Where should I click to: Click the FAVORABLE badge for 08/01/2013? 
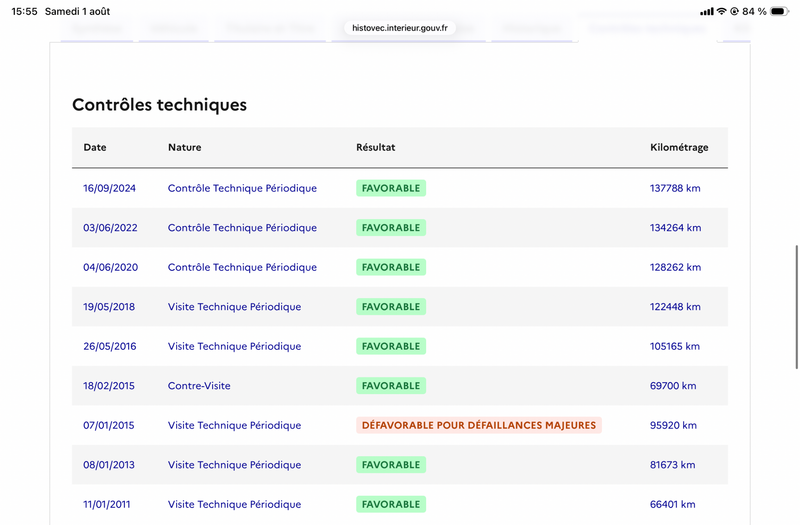coord(391,465)
